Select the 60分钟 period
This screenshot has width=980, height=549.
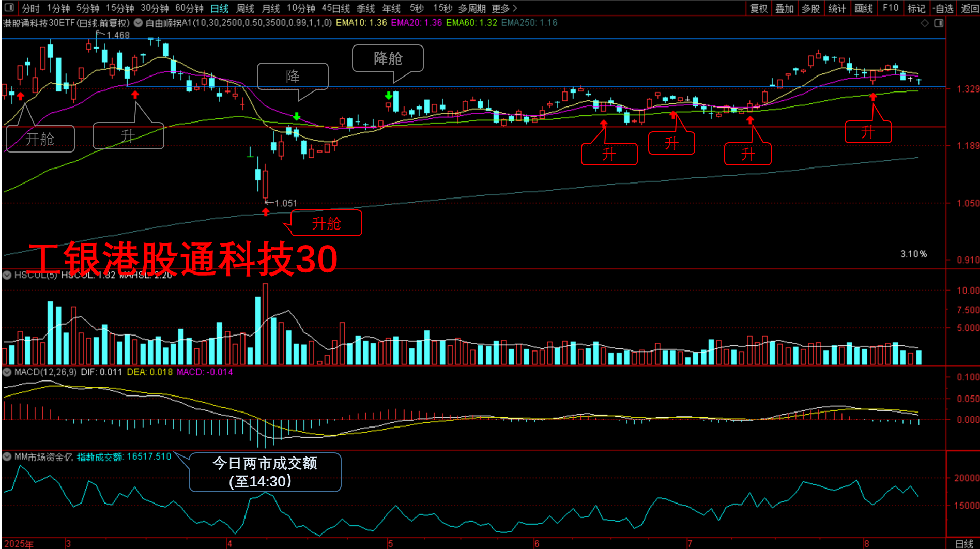(x=189, y=8)
